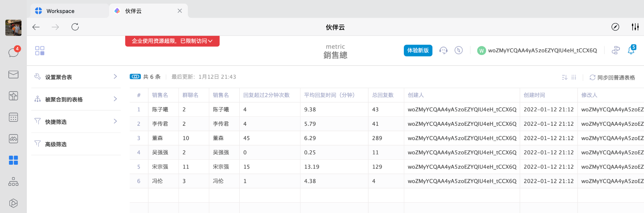Image resolution: width=644 pixels, height=213 pixels.
Task: Expand 快捷筛选 section
Action: point(76,122)
